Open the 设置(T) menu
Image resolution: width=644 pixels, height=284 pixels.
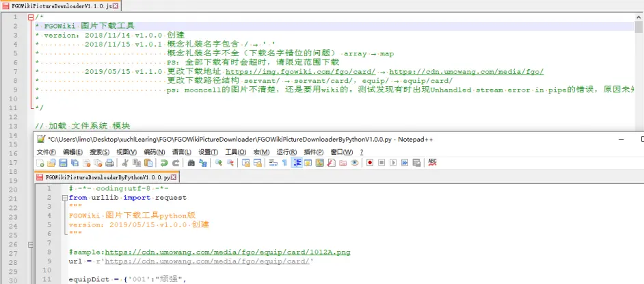point(209,152)
